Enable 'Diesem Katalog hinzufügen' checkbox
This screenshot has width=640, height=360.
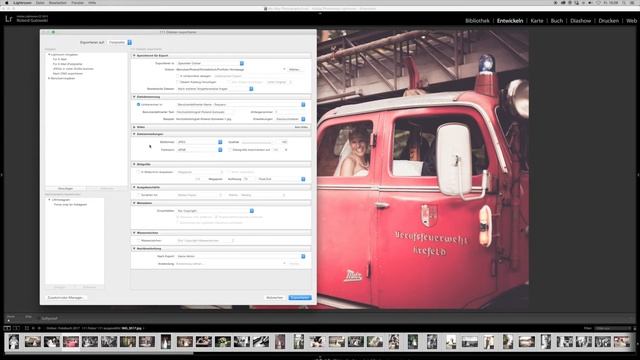pos(178,82)
